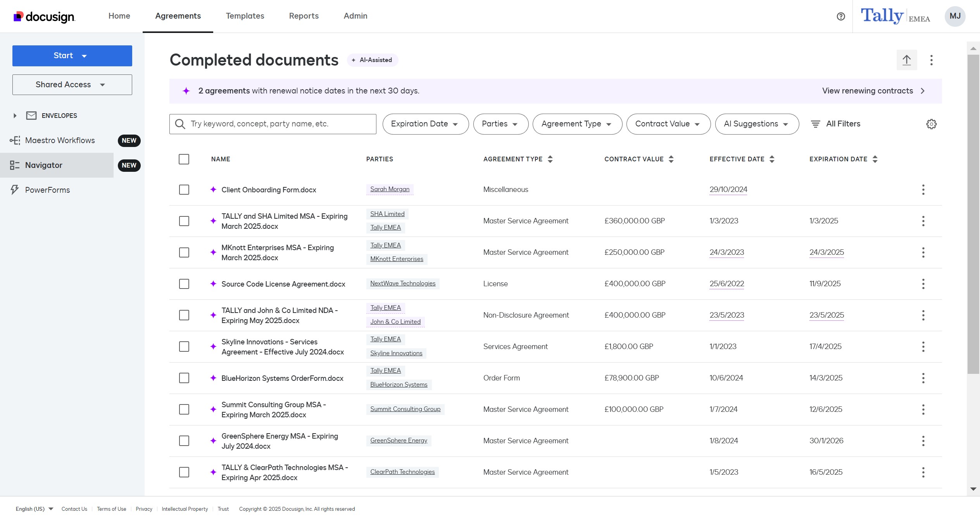Click the help question mark icon
Viewport: 980px width, 522px height.
840,16
